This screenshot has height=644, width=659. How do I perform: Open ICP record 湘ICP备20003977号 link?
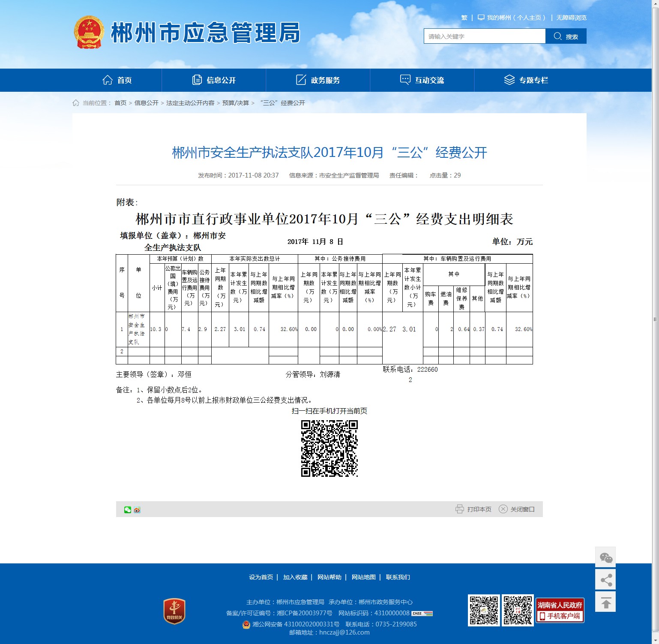click(304, 613)
